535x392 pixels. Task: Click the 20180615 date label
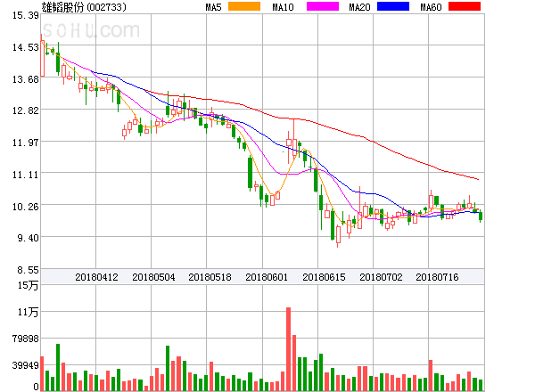pyautogui.click(x=324, y=277)
